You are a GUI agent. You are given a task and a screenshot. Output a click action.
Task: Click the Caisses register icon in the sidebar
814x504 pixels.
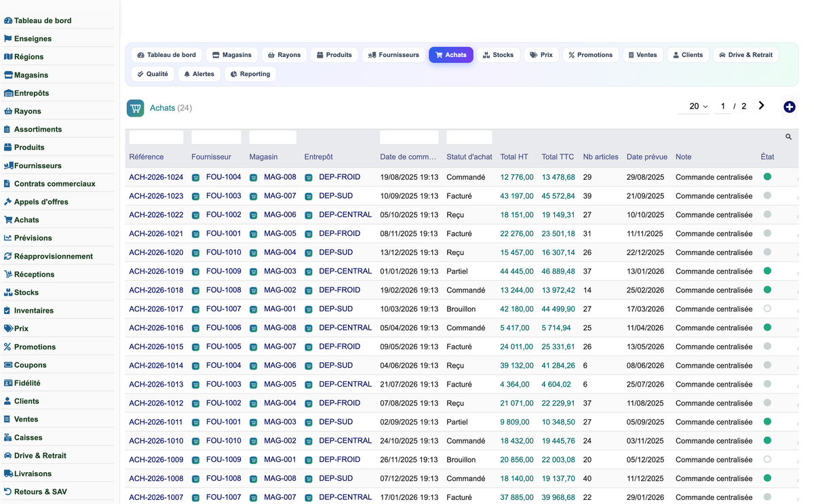click(8, 438)
